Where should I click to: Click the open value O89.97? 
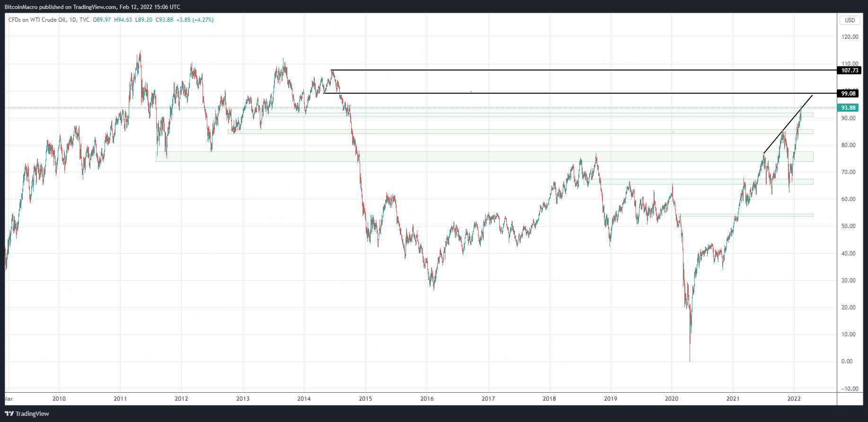102,20
